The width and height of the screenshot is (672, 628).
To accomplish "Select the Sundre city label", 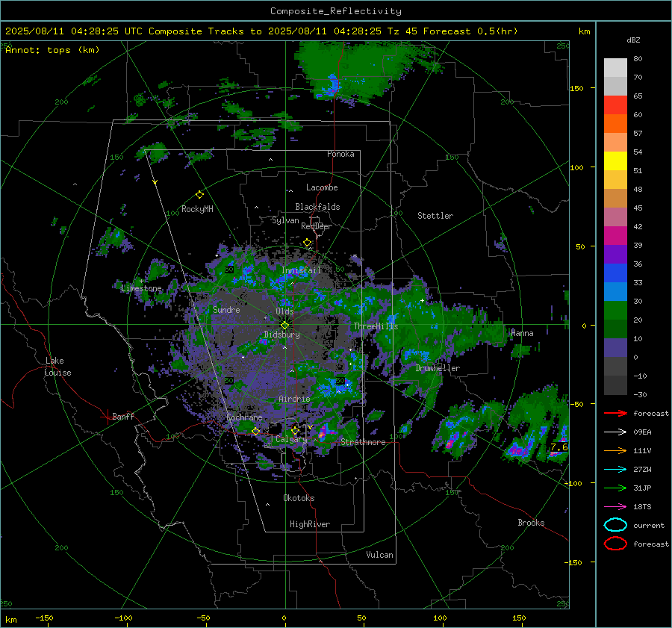I will coord(226,309).
